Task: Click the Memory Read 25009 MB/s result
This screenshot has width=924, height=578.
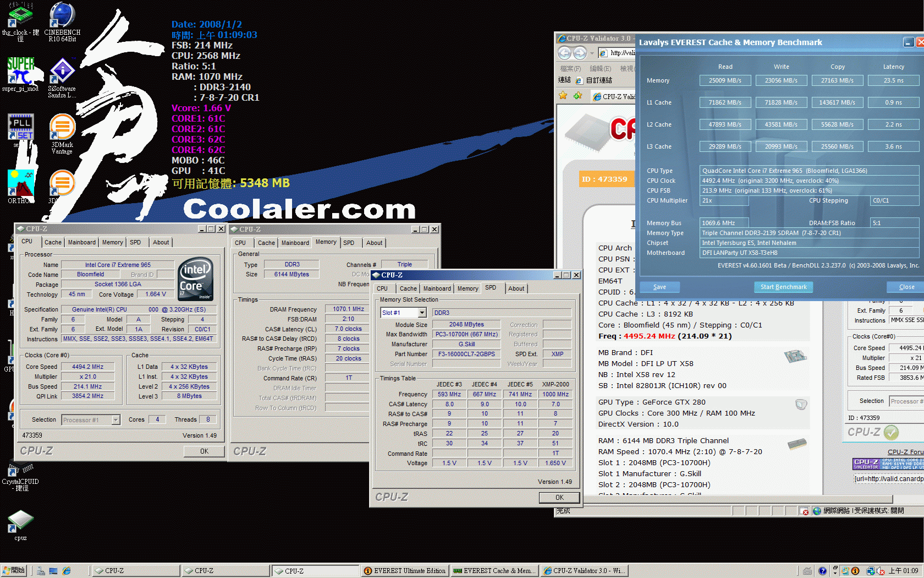Action: [725, 80]
